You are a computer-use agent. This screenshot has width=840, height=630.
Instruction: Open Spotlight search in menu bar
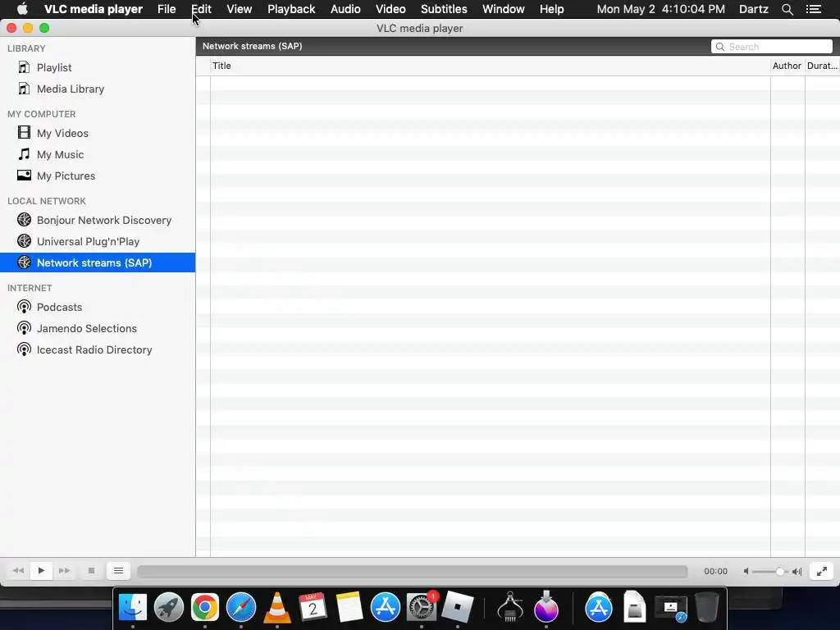pyautogui.click(x=787, y=9)
